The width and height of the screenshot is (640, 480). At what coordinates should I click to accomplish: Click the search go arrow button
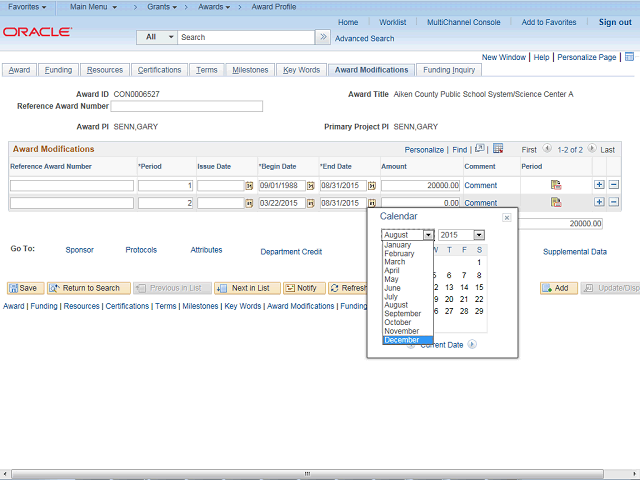[322, 37]
